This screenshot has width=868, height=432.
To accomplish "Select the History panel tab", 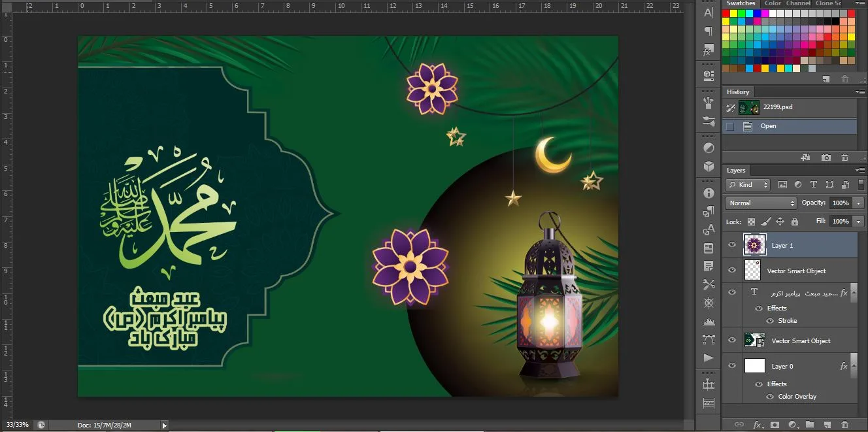I will coord(738,92).
